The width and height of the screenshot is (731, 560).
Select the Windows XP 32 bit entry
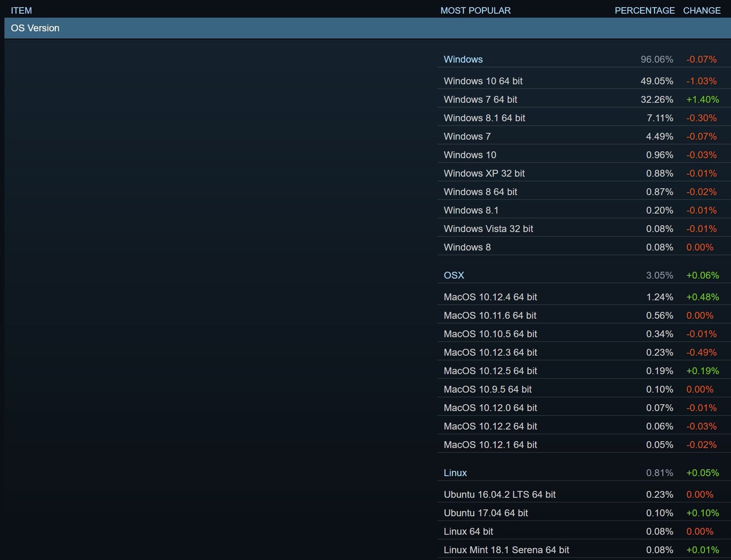click(x=484, y=174)
